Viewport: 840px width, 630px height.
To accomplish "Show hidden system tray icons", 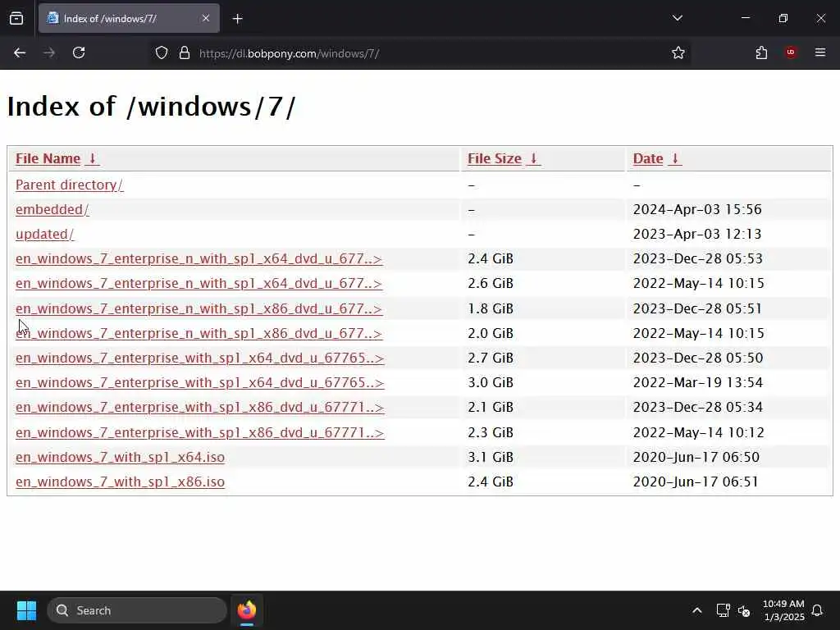I will coord(697,610).
